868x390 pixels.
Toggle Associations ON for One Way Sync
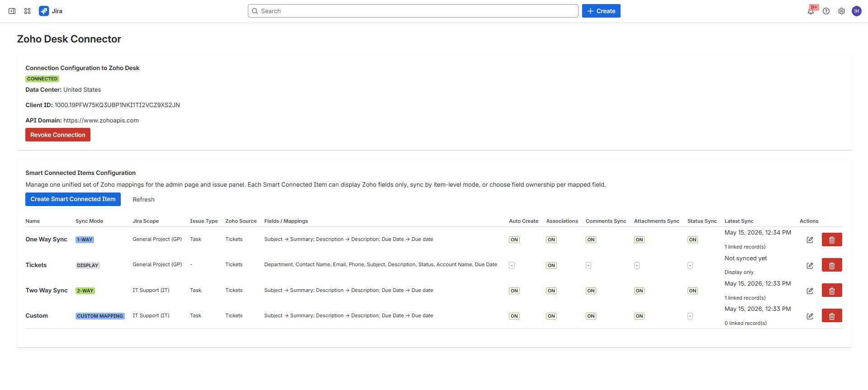point(551,240)
